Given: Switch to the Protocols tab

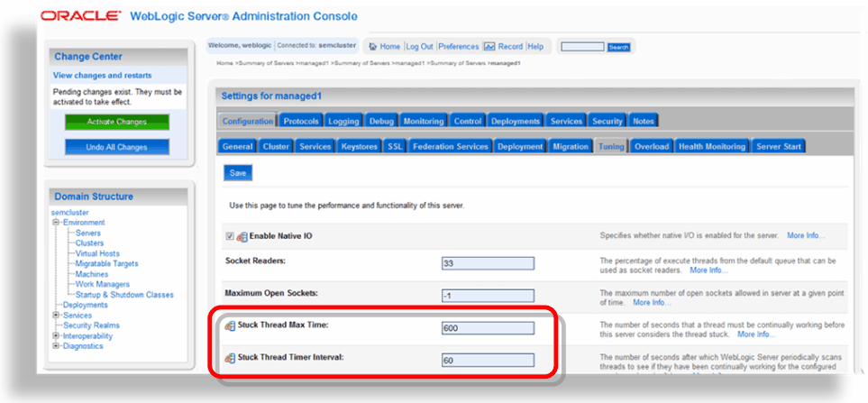Looking at the screenshot, I should pyautogui.click(x=301, y=121).
